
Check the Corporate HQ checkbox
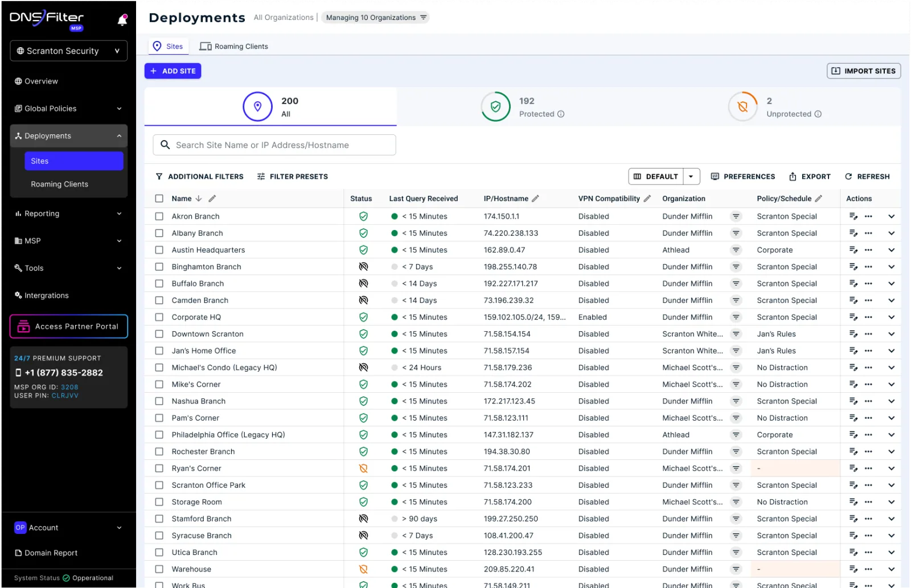click(x=159, y=317)
